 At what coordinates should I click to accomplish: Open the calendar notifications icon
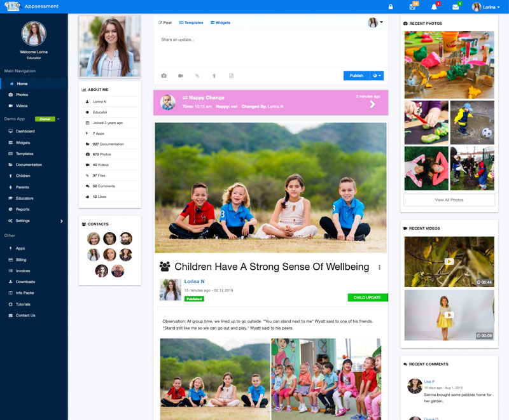412,6
